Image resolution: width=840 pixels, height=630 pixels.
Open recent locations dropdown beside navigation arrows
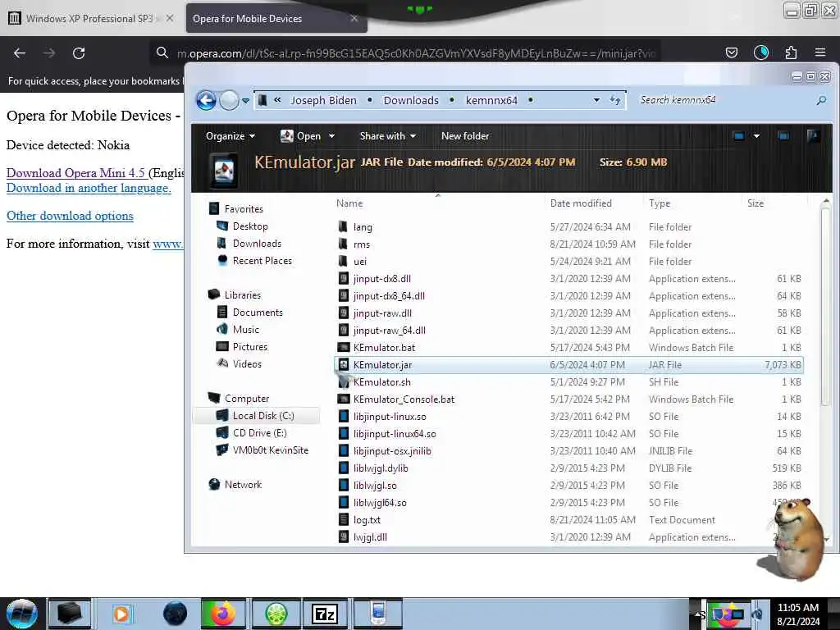(245, 101)
